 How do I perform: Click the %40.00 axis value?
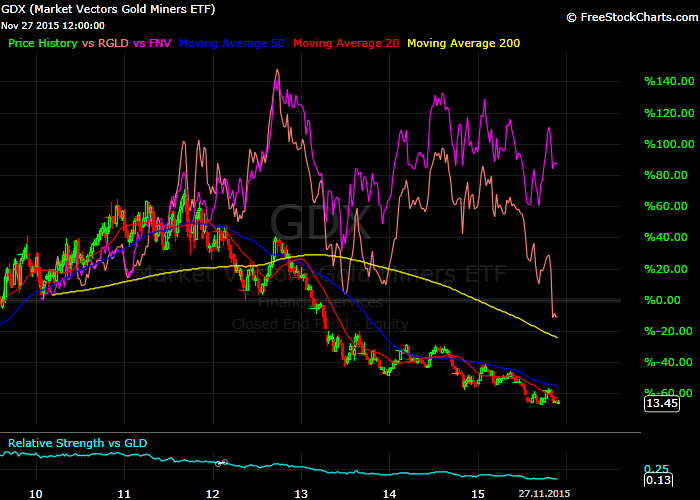(x=666, y=237)
